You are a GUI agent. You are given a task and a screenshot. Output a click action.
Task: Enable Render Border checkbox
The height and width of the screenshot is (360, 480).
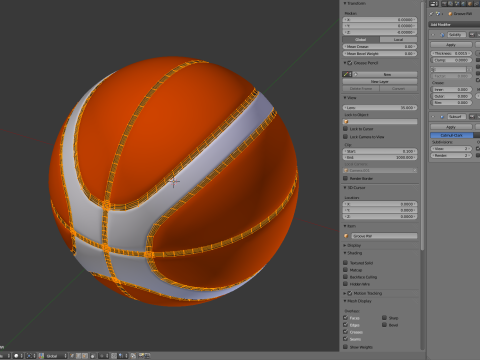(345, 178)
